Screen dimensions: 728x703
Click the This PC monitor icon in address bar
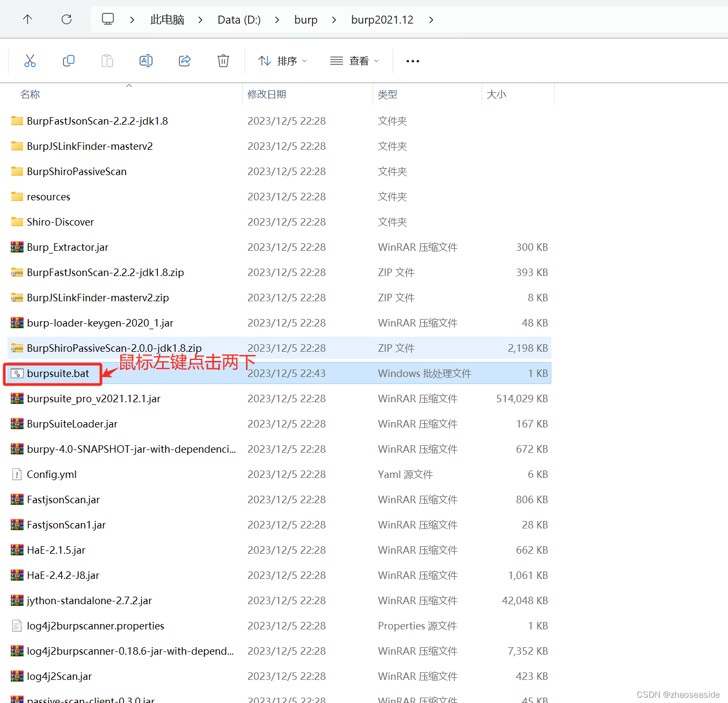tap(108, 19)
